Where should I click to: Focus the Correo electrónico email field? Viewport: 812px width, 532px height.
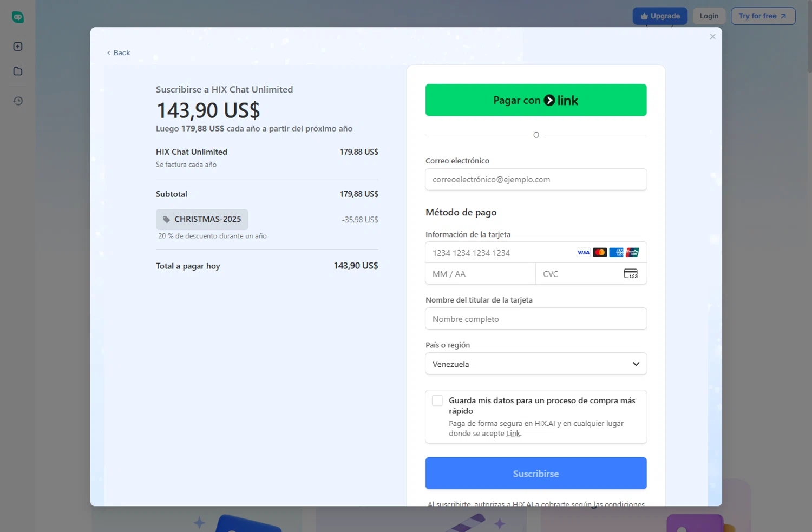click(536, 179)
